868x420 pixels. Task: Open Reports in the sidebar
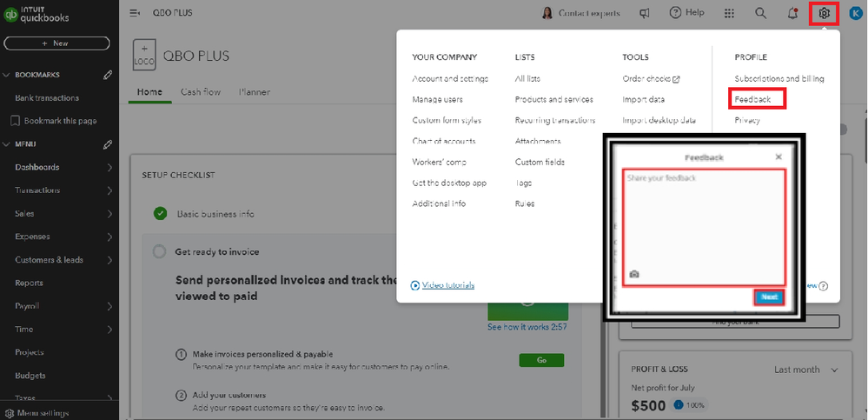click(x=29, y=283)
